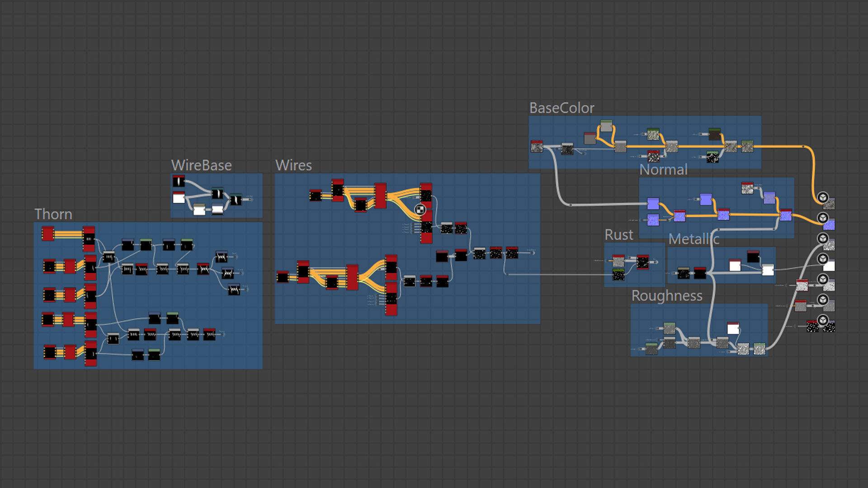Click the bottommost 3D cube output badge
868x488 pixels.
coord(823,320)
